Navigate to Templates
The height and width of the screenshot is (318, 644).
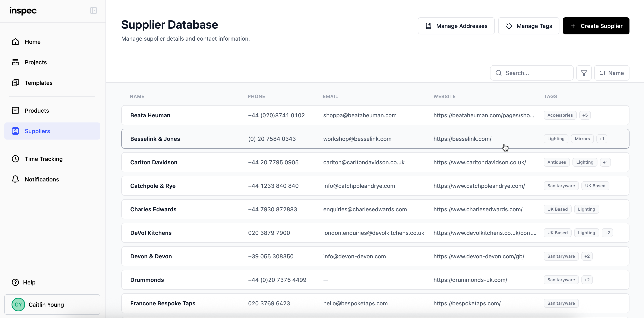coord(52,83)
